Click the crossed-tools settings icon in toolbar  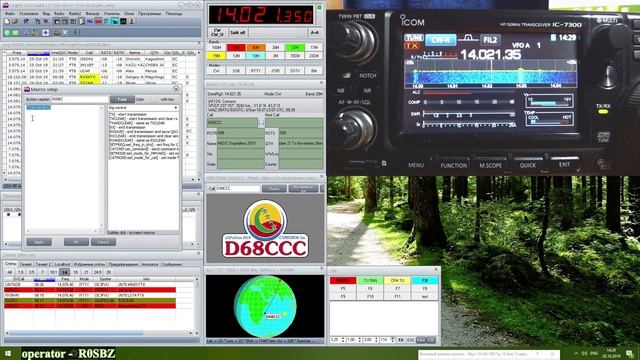[26, 21]
